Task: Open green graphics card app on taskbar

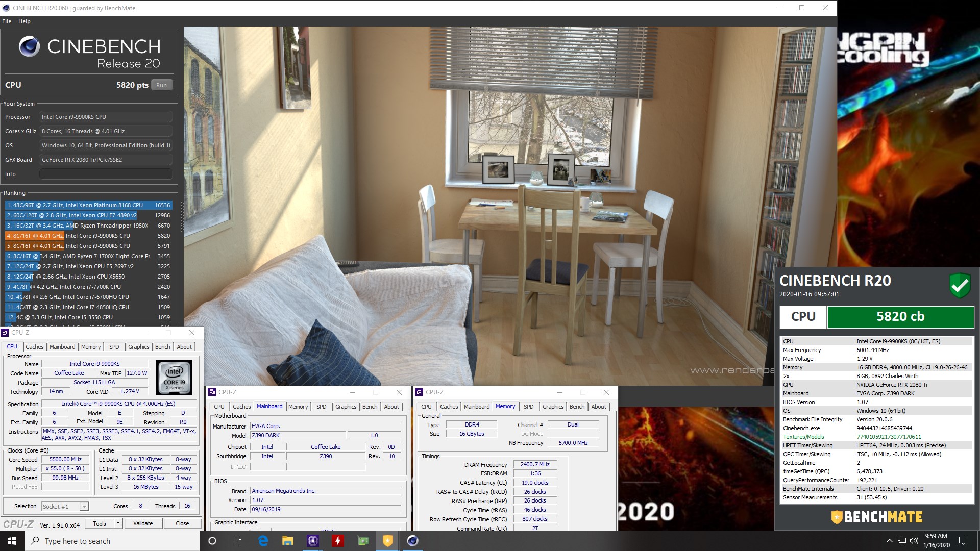Action: click(363, 541)
